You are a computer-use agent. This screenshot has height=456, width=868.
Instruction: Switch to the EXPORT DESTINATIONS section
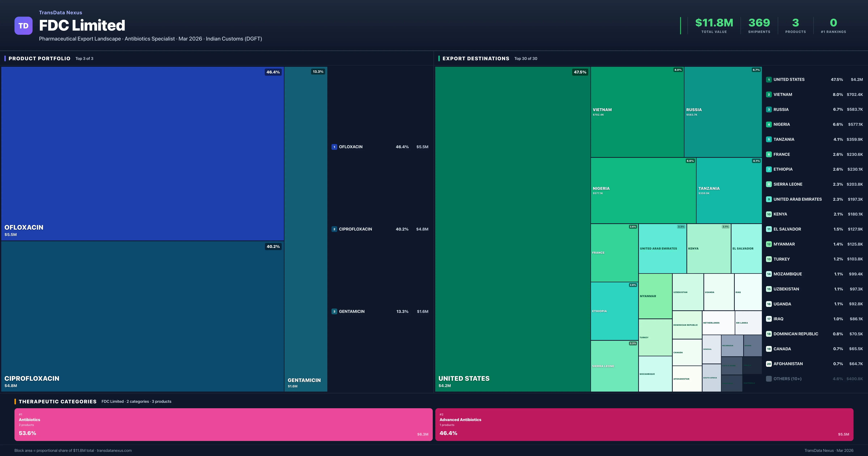(476, 58)
